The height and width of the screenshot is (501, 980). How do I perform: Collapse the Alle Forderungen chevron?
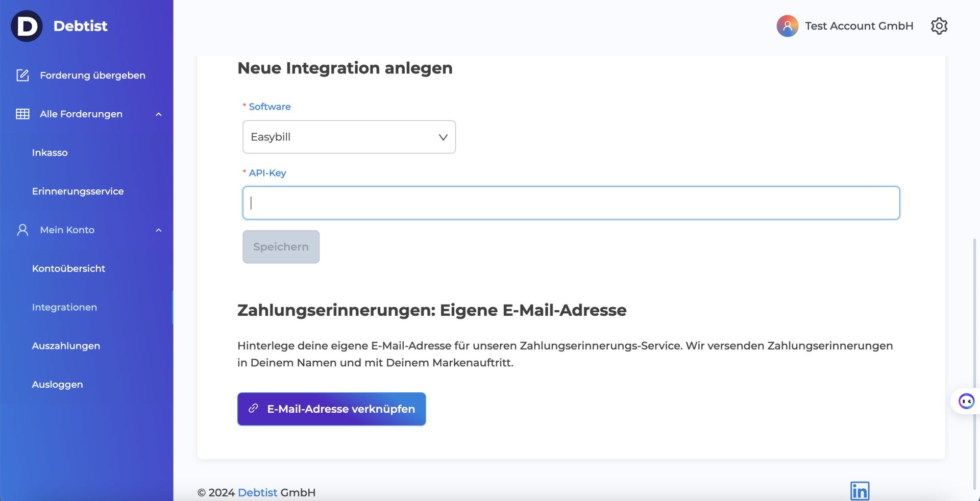[159, 114]
